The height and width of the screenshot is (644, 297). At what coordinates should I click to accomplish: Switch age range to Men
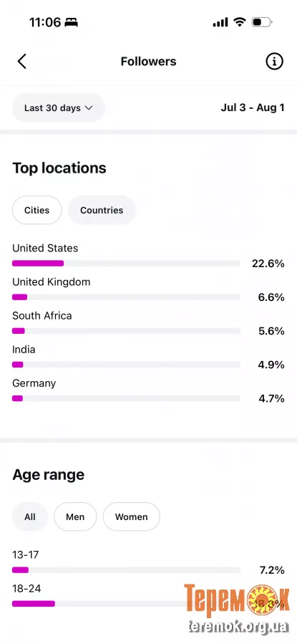coord(75,516)
